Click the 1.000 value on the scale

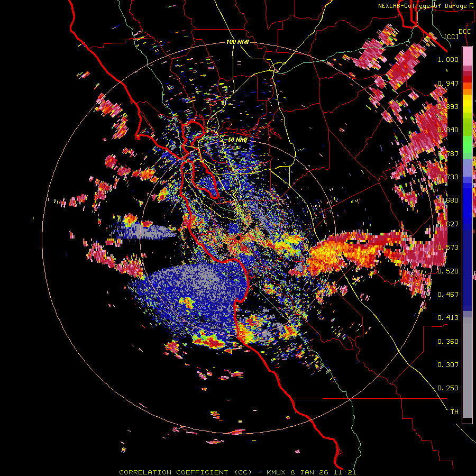click(x=448, y=59)
